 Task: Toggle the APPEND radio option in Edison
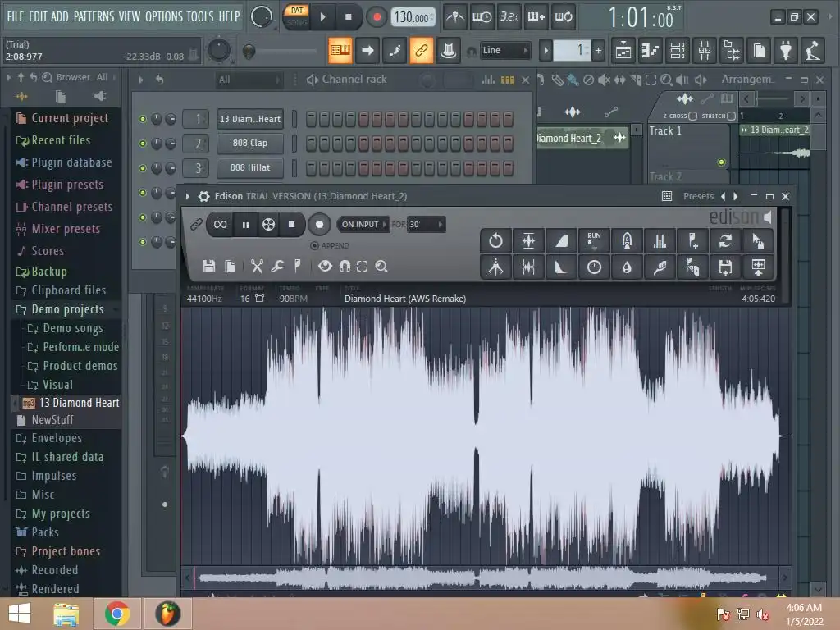[314, 245]
